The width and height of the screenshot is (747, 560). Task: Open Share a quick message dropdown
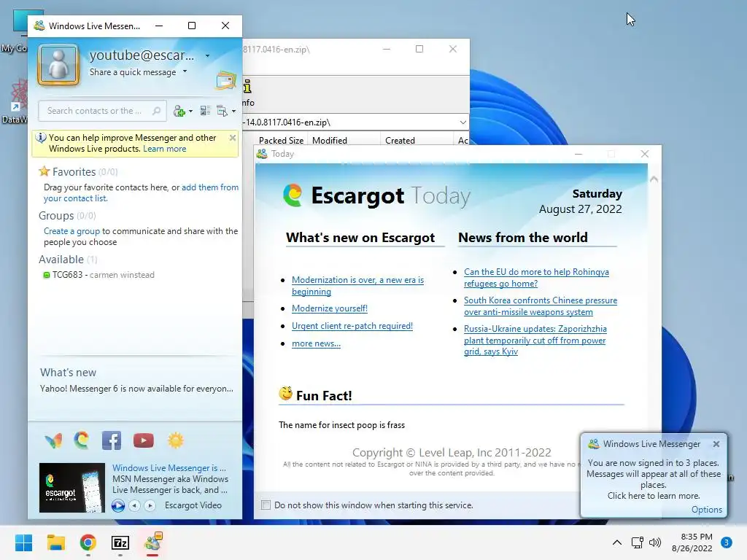pyautogui.click(x=185, y=71)
